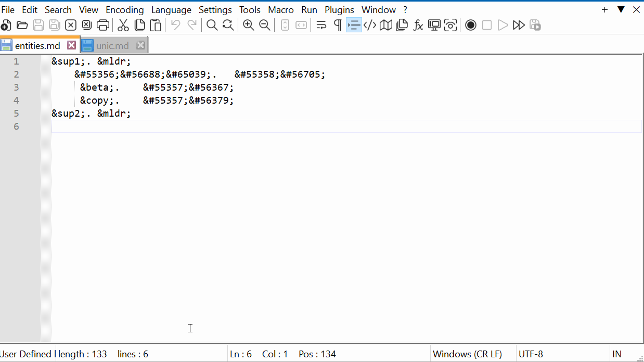Close the unic.md tab
Image resolution: width=644 pixels, height=362 pixels.
tap(140, 45)
